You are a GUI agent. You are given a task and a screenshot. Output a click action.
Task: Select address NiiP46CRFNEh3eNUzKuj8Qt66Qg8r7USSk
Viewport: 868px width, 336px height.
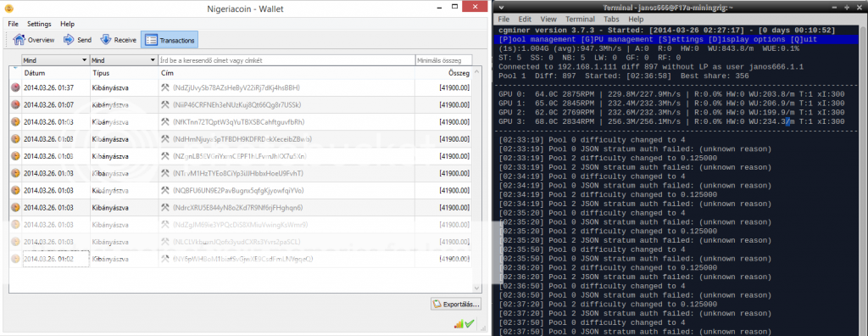[237, 105]
